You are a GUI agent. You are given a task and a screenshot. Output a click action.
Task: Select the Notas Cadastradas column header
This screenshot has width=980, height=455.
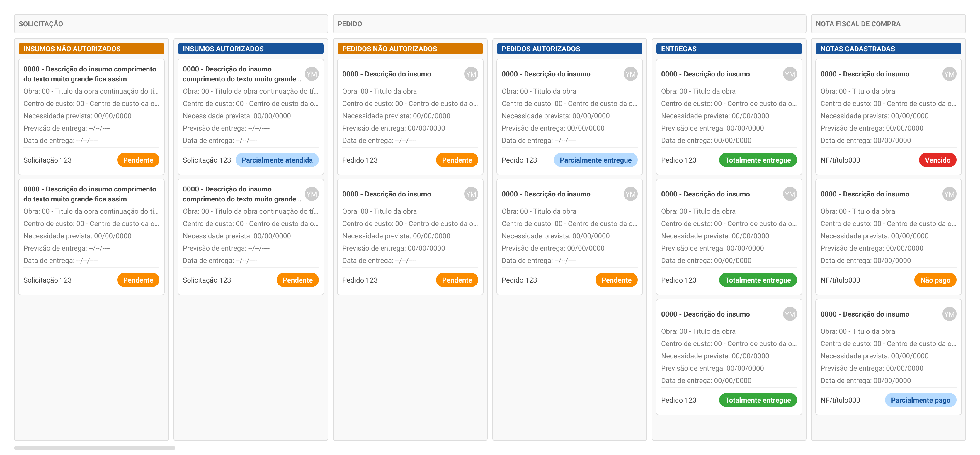click(888, 49)
